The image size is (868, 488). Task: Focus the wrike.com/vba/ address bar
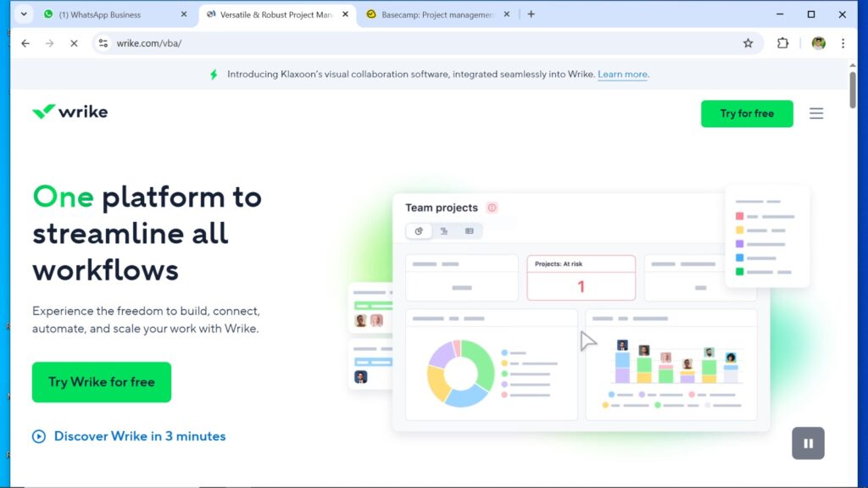pos(426,43)
